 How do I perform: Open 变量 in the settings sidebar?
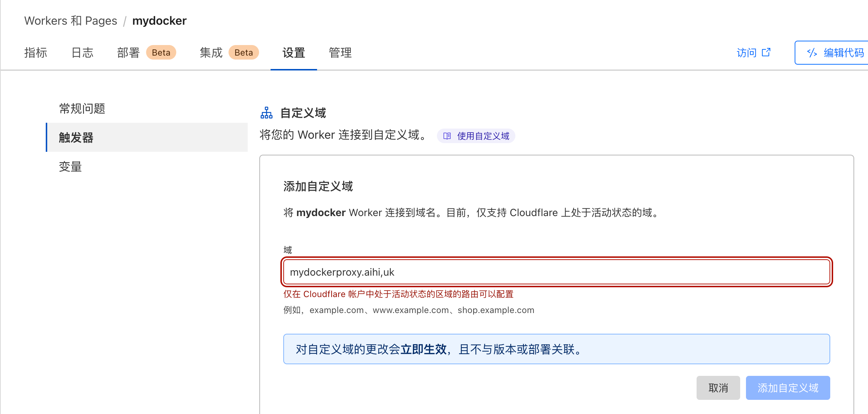[x=70, y=166]
